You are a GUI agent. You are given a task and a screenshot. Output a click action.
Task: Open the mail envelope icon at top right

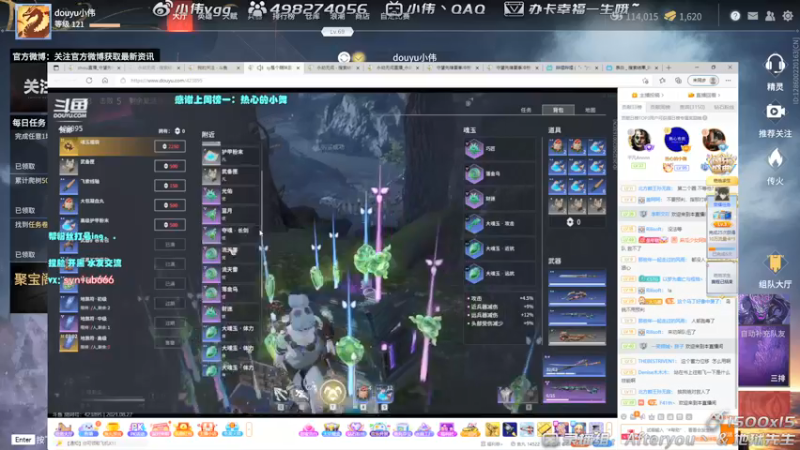(753, 16)
